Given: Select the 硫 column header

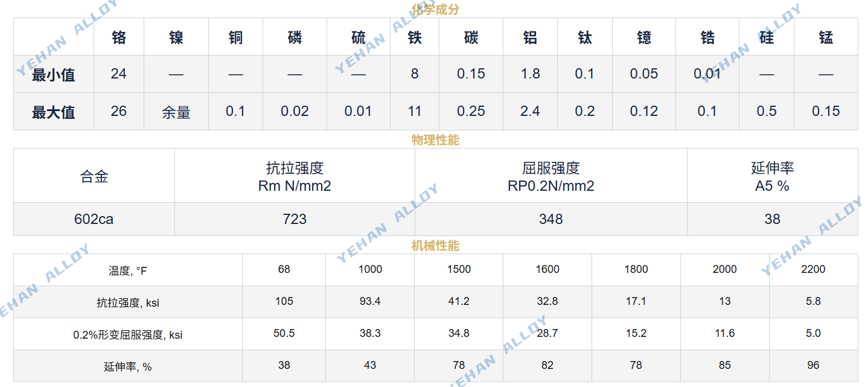Looking at the screenshot, I should 359,37.
